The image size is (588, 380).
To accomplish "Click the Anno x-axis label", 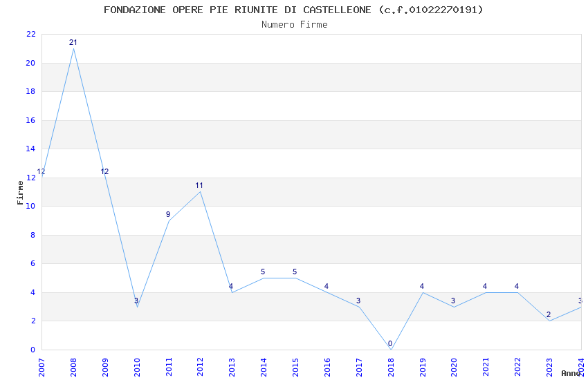I will tap(571, 373).
